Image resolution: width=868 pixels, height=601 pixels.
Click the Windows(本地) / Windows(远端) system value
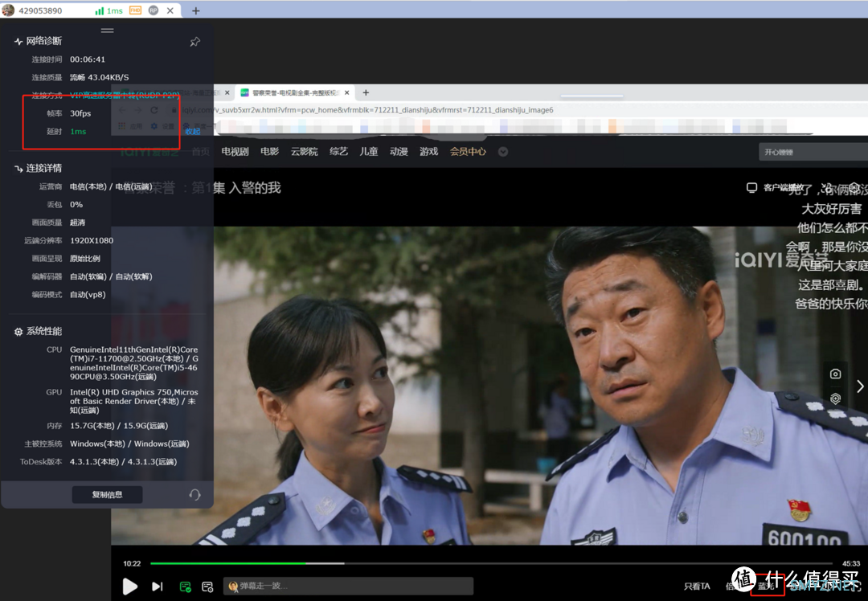tap(129, 444)
